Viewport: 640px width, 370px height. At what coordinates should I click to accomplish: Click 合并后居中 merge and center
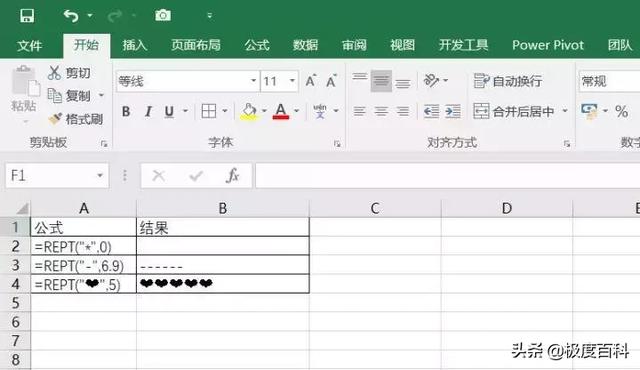click(x=514, y=111)
